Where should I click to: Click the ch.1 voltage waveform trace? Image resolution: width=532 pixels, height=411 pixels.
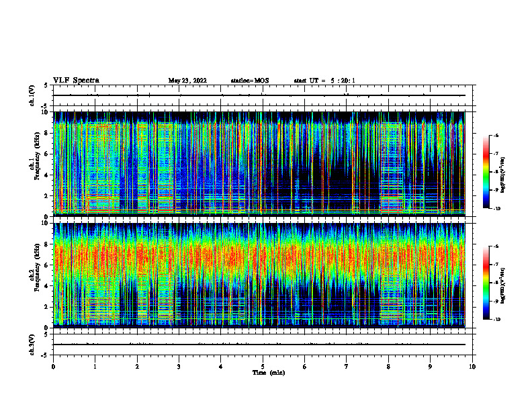click(x=259, y=95)
